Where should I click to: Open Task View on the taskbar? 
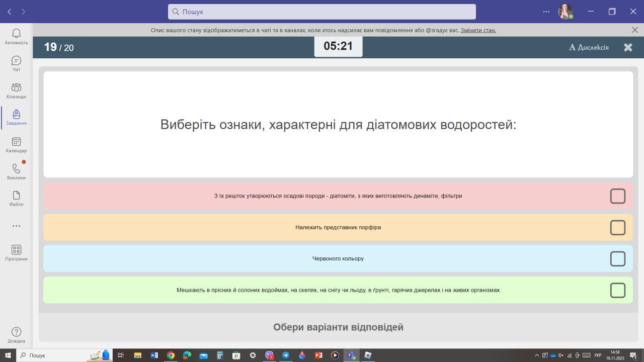pyautogui.click(x=121, y=355)
